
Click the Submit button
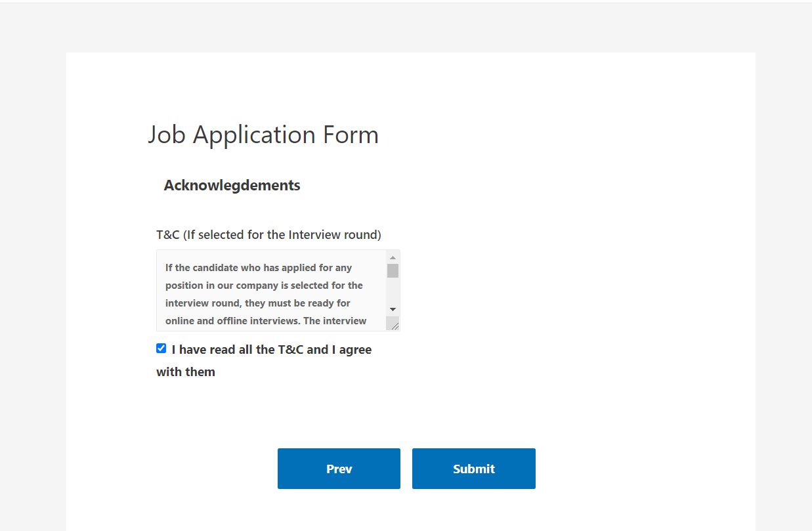[x=473, y=469]
